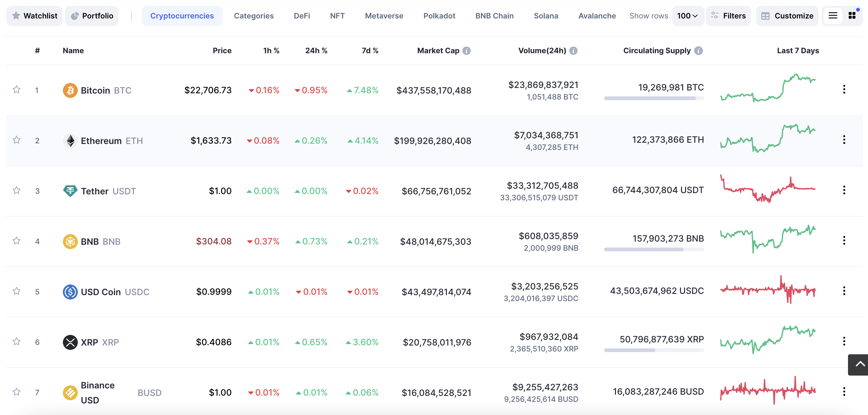The image size is (868, 415).
Task: Open Market Cap info tooltip icon
Action: (x=466, y=51)
